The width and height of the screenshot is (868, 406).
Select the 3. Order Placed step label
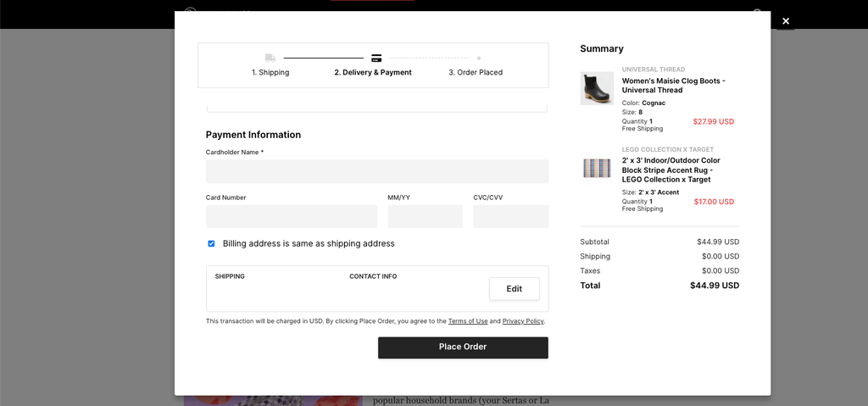pyautogui.click(x=476, y=73)
